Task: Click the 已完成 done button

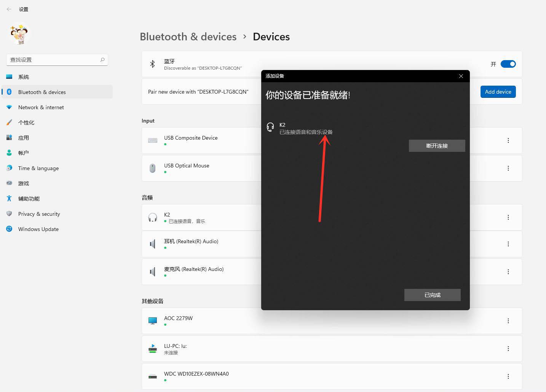Action: [433, 295]
